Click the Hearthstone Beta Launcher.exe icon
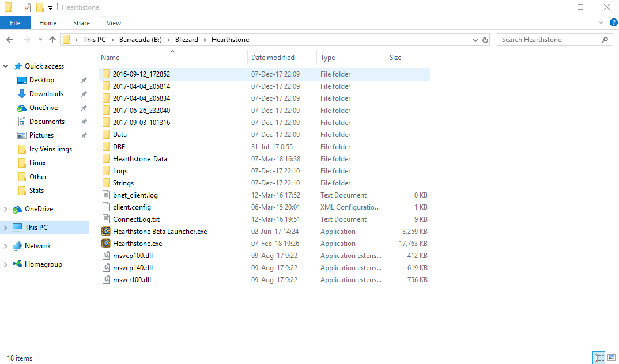619x364 pixels. coord(106,231)
